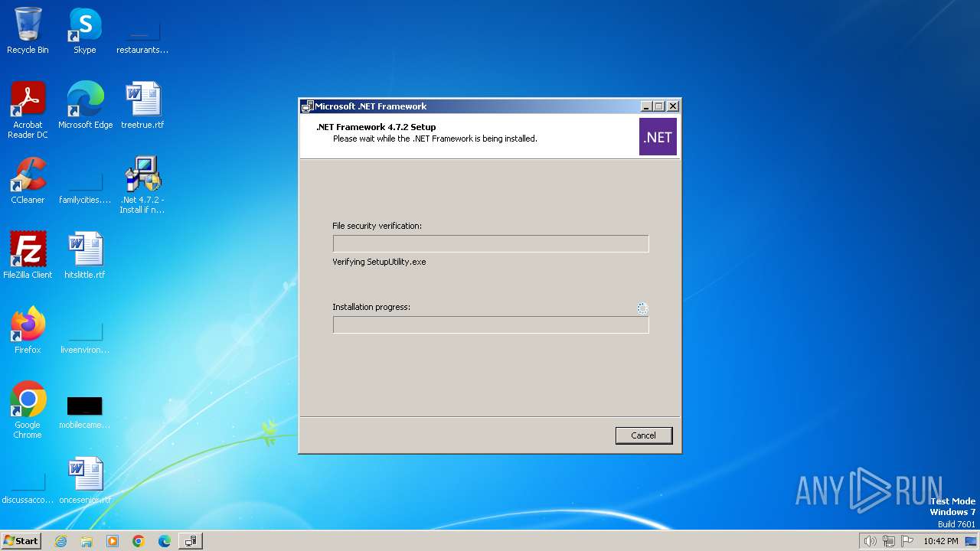
Task: Click the volume speaker tray icon
Action: point(870,541)
